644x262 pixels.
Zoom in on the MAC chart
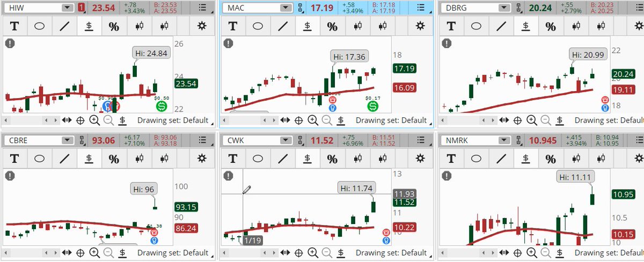(312, 120)
